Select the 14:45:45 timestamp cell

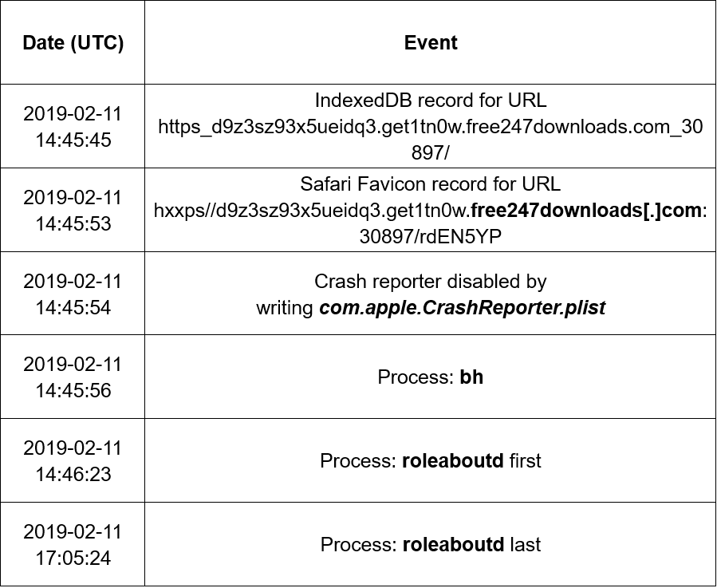tap(73, 127)
